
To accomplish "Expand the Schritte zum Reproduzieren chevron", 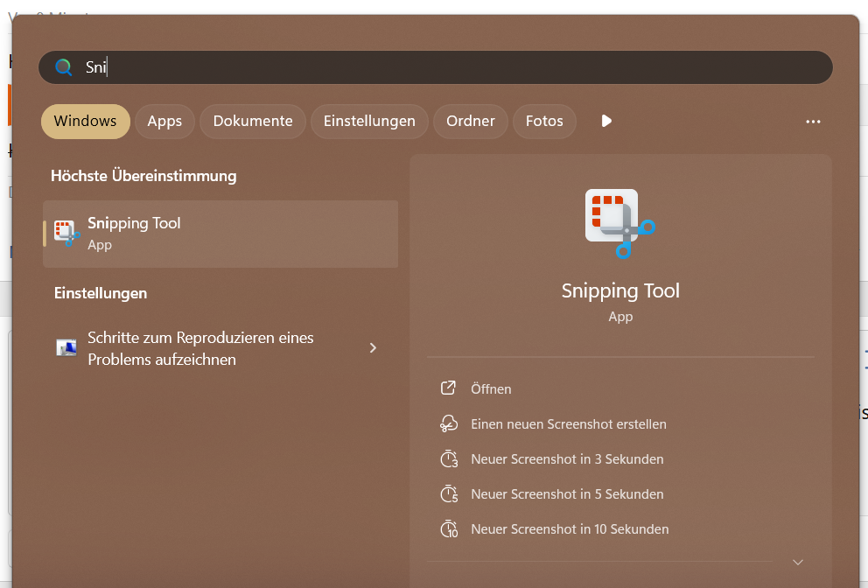I will [373, 348].
